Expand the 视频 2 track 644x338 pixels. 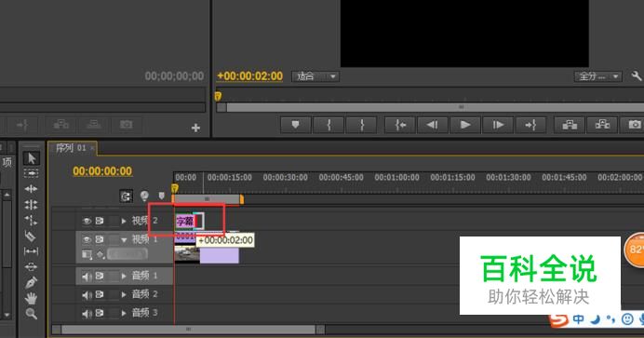124,221
